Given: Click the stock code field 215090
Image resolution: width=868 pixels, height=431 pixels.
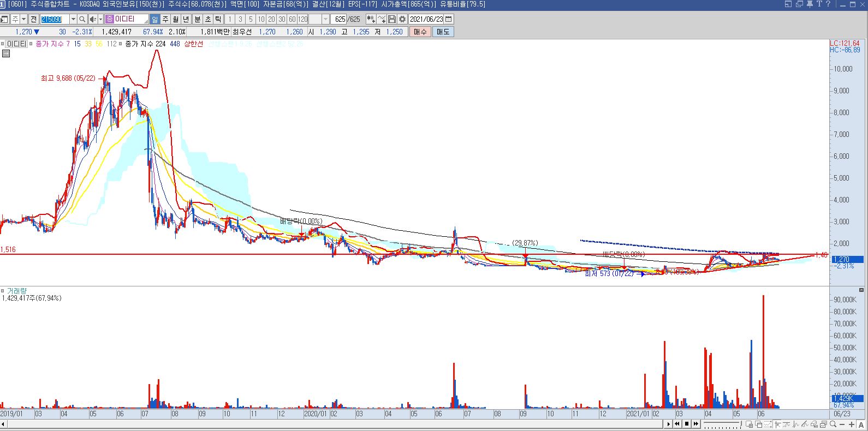Looking at the screenshot, I should click(x=55, y=19).
